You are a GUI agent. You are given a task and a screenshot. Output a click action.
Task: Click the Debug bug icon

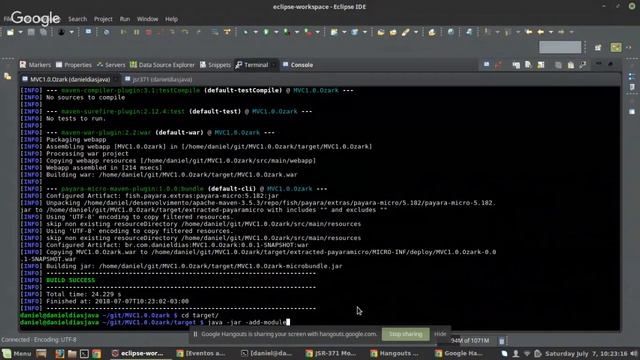tap(246, 32)
